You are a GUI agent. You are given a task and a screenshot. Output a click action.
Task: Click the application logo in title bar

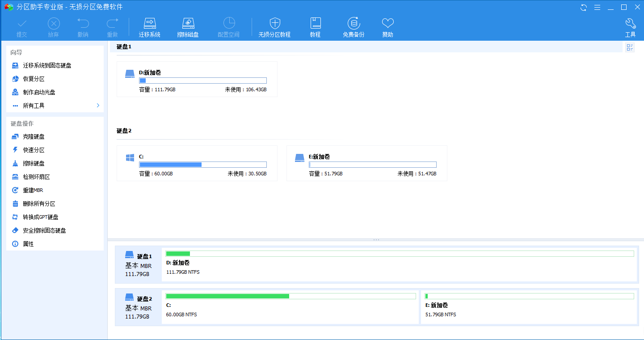point(8,7)
